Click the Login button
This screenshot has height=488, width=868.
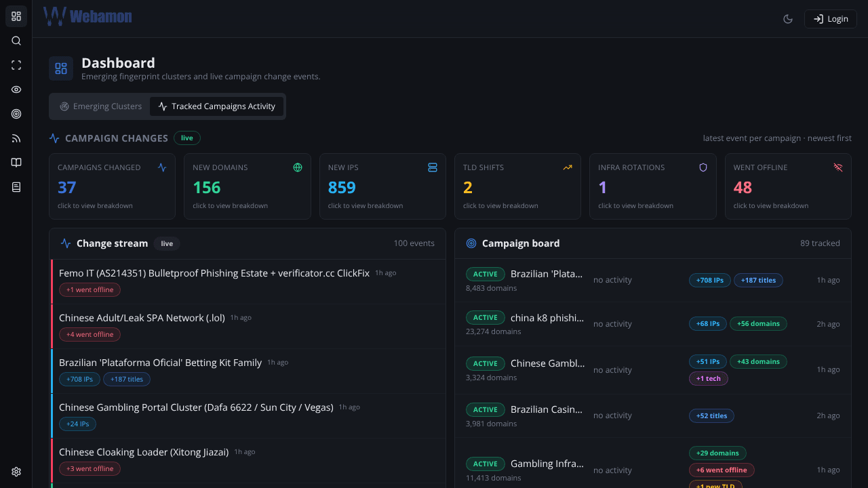831,19
